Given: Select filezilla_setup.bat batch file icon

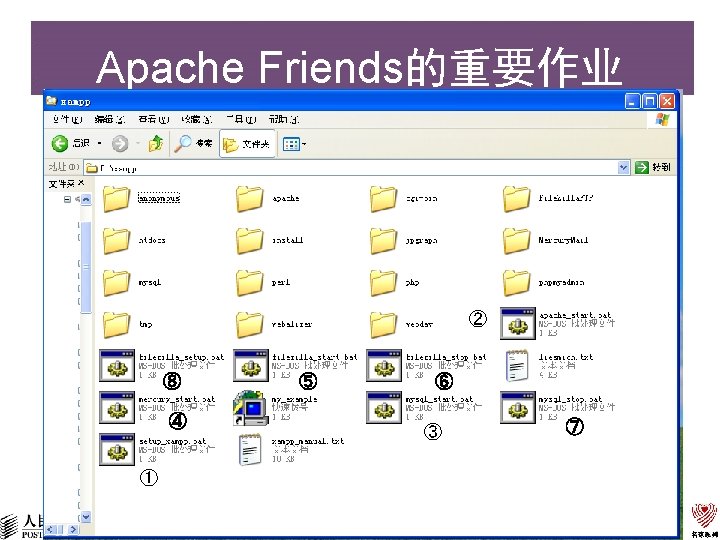Looking at the screenshot, I should click(117, 366).
